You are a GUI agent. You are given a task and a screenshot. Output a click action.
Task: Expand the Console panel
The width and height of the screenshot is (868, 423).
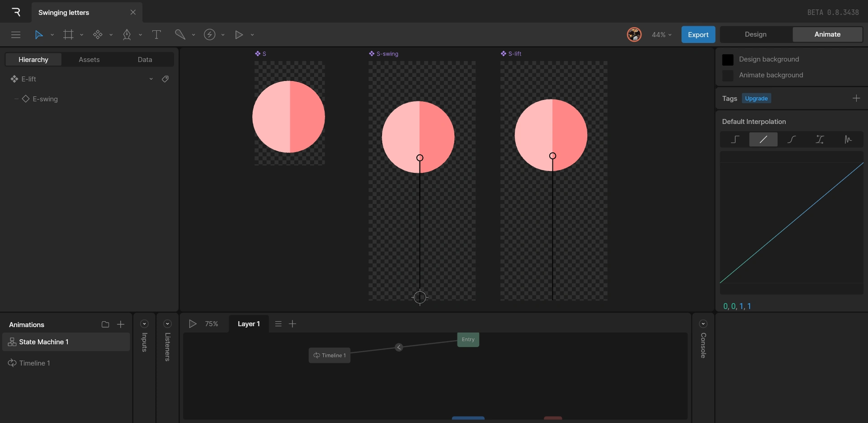703,324
